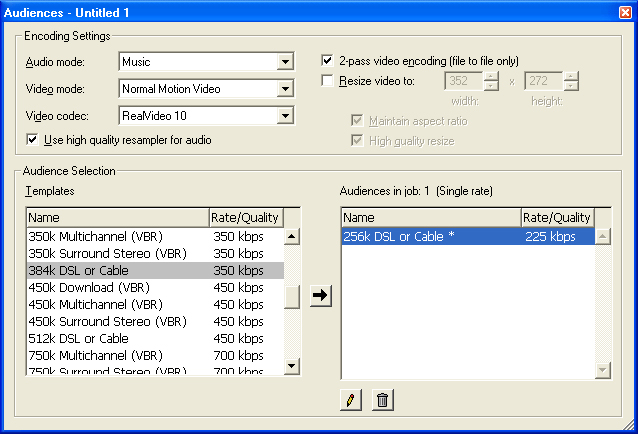
Task: Click the arrow to add template to job
Action: (x=320, y=296)
